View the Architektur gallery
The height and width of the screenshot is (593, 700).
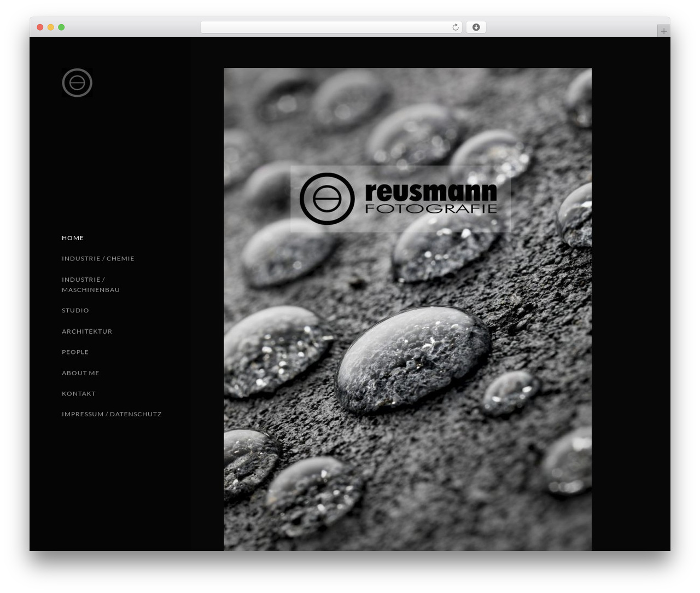click(87, 332)
